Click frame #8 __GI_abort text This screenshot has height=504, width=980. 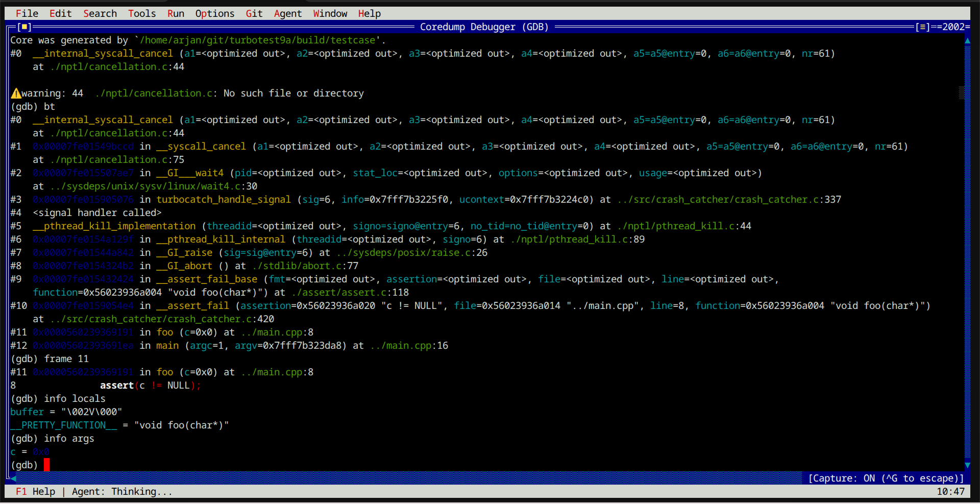click(x=184, y=266)
